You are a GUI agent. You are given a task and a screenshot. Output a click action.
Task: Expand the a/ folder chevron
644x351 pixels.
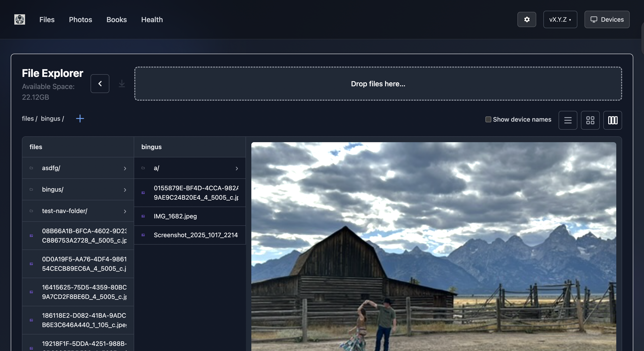pyautogui.click(x=237, y=168)
